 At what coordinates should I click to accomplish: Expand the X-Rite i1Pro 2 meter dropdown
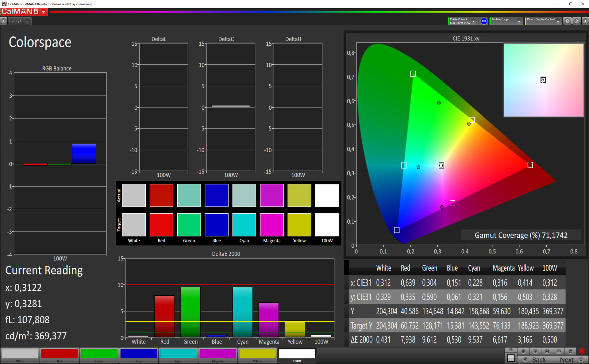point(473,21)
